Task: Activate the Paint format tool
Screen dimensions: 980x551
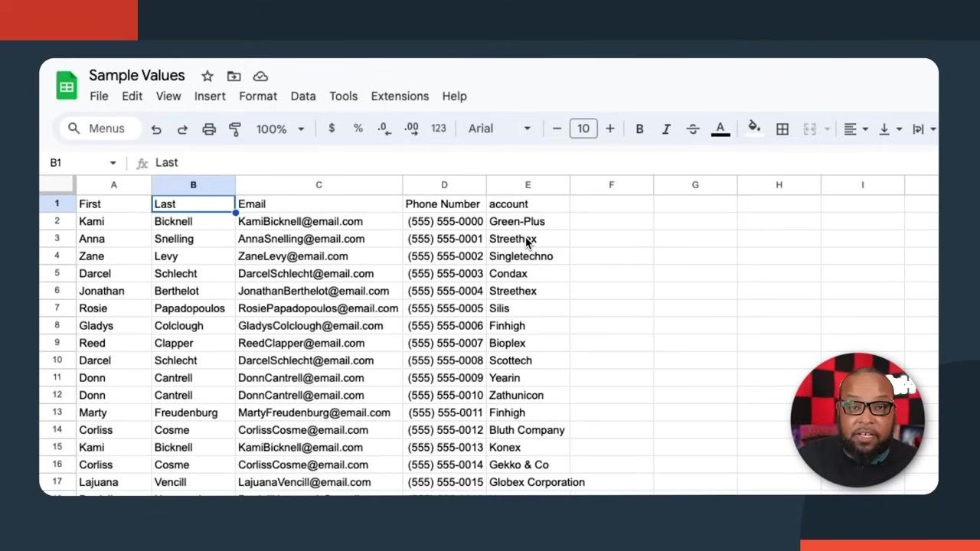Action: click(x=235, y=129)
